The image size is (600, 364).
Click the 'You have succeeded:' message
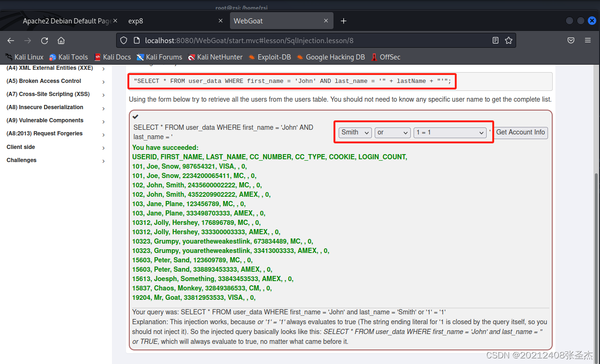click(x=165, y=148)
